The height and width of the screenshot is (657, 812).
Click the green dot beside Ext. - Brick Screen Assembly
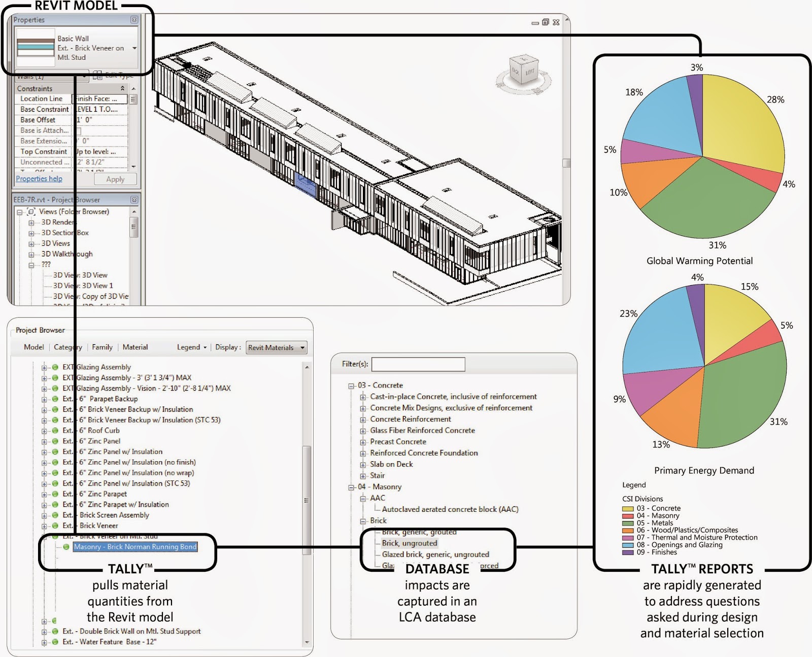[54, 515]
